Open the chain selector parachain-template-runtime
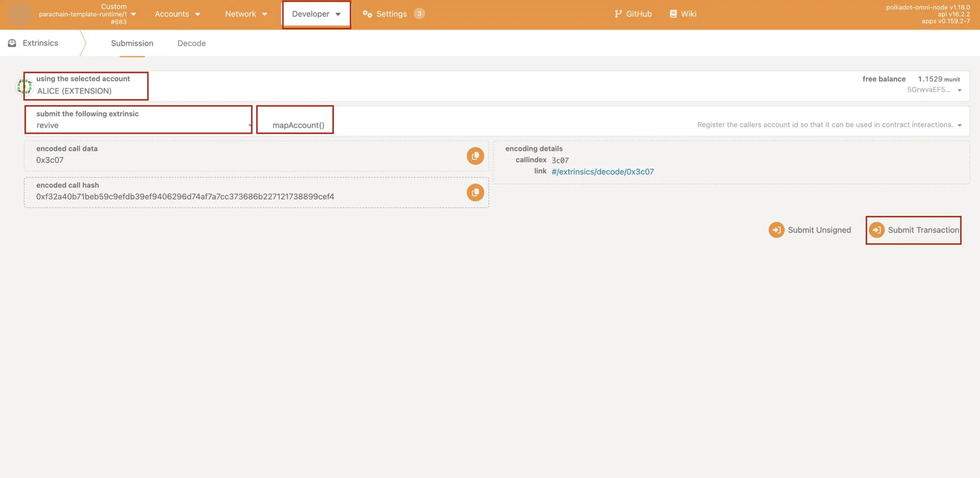This screenshot has height=478, width=980. 87,14
